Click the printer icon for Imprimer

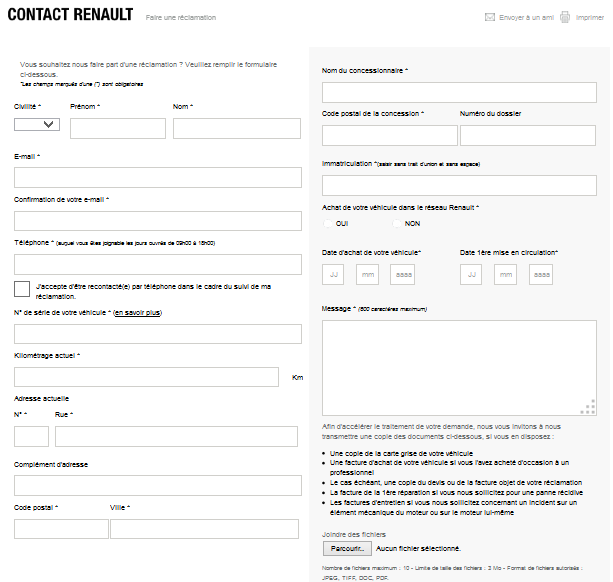coord(566,17)
